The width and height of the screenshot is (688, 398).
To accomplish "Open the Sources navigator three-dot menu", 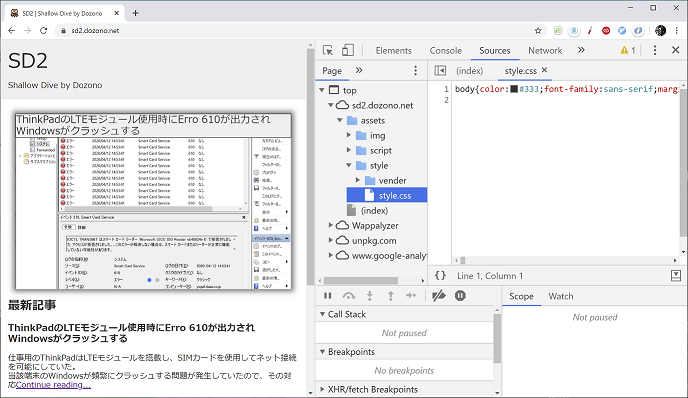I will click(x=415, y=70).
